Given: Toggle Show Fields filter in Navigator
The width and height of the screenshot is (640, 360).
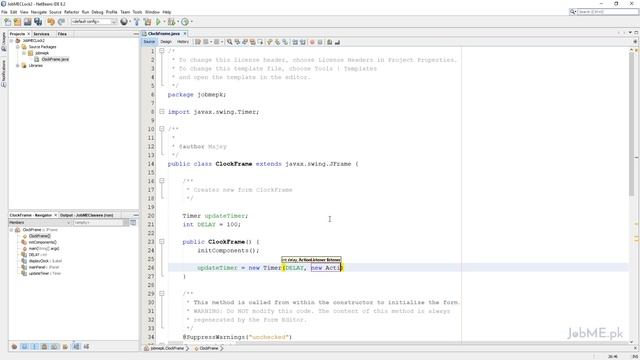Looking at the screenshot, I should click(x=24, y=347).
